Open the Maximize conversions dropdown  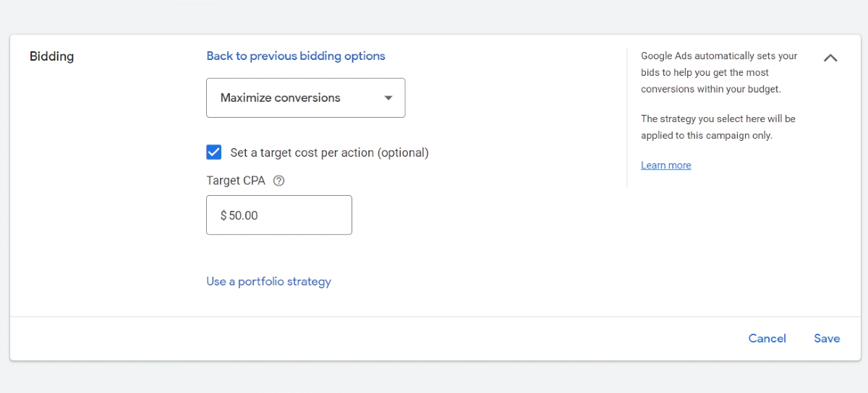tap(306, 98)
